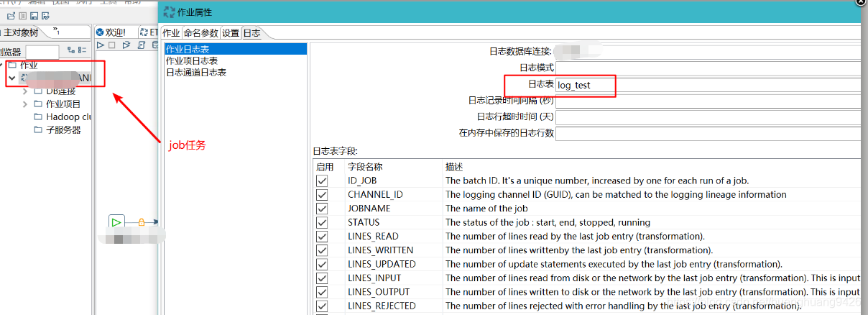The image size is (868, 315).
Task: Switch to the 设置 tab
Action: [230, 33]
